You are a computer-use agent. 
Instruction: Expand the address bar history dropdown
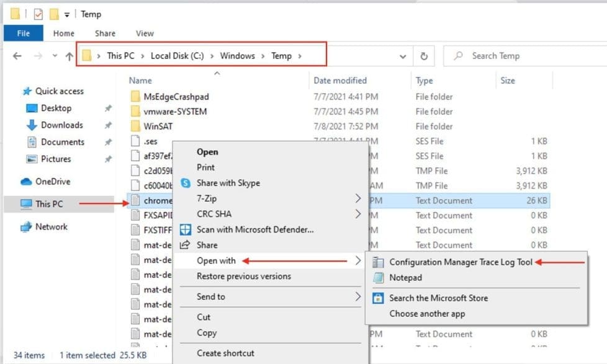pos(403,56)
